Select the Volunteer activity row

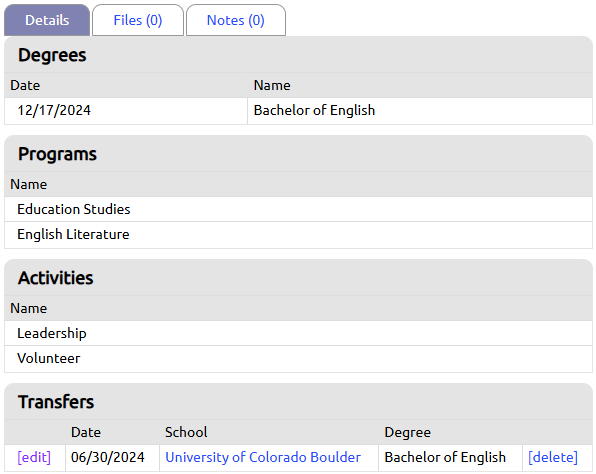[x=298, y=358]
